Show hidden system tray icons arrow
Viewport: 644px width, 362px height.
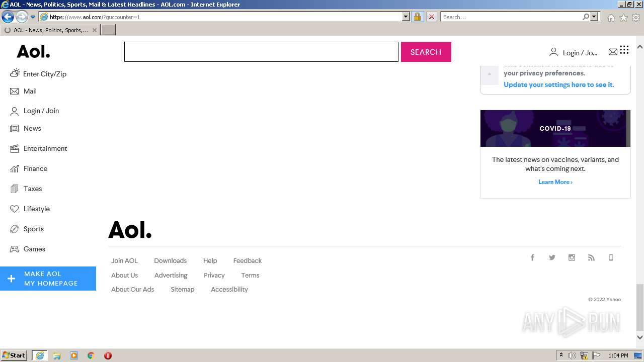tap(561, 355)
